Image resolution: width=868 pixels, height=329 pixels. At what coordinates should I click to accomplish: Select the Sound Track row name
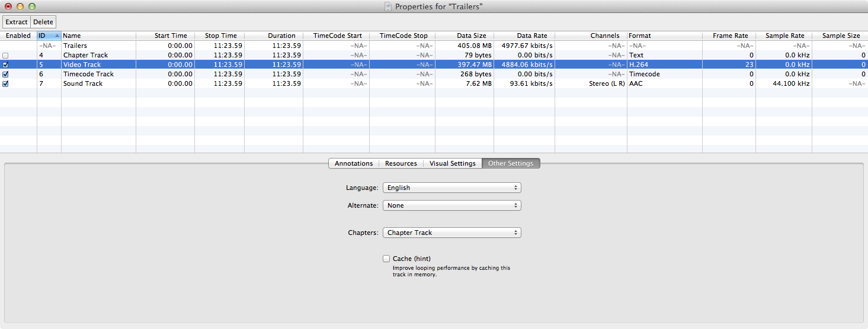click(x=82, y=83)
